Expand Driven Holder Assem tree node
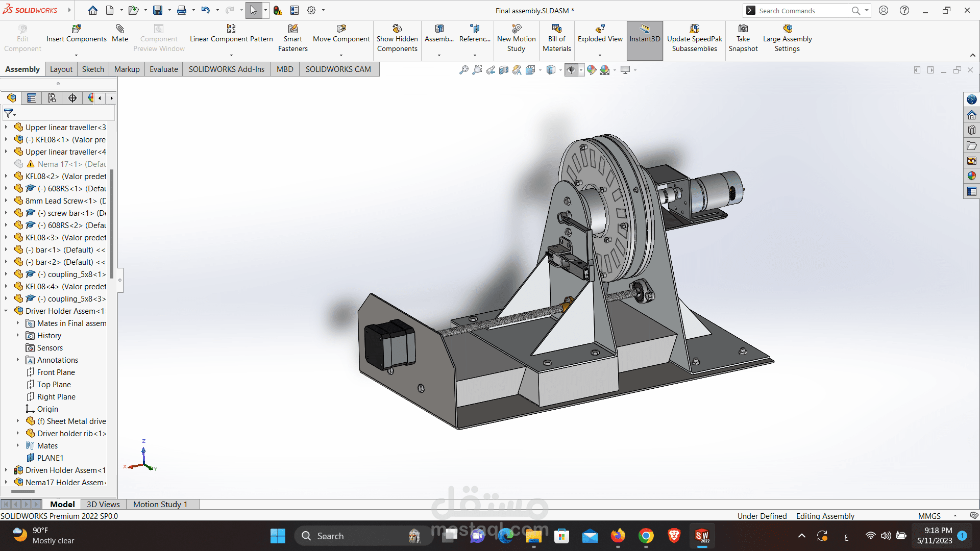 point(6,470)
